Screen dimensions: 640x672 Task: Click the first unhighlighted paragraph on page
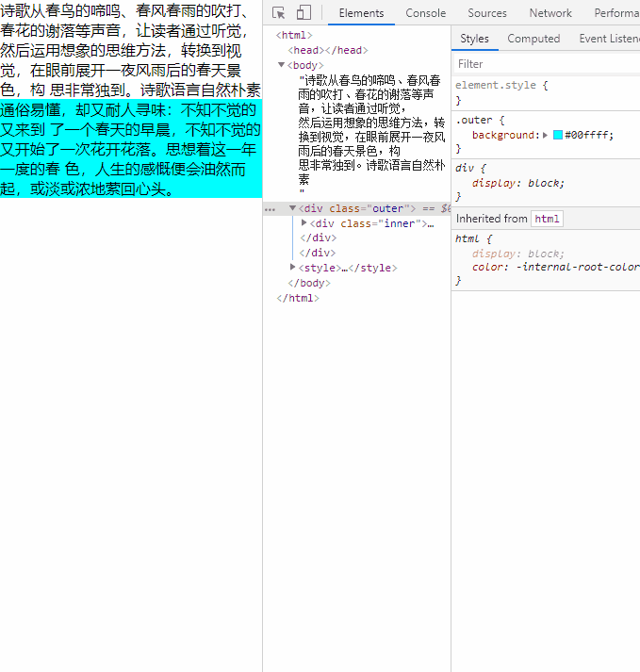point(131,50)
